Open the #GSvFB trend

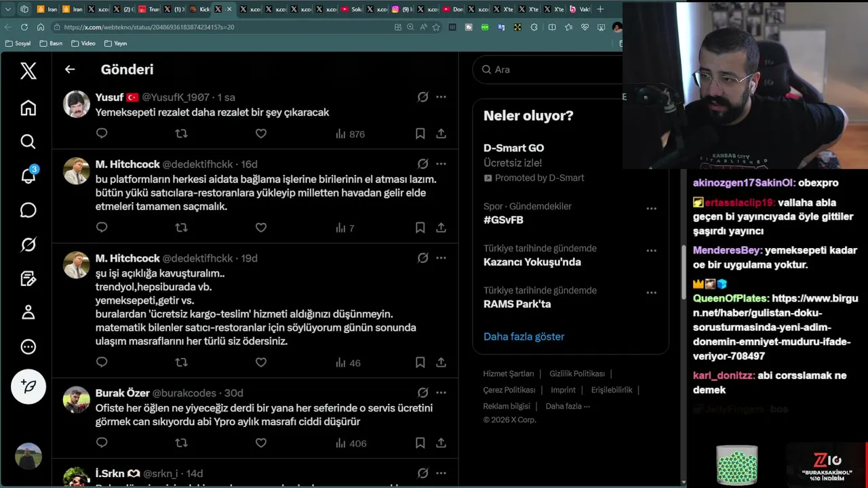tap(503, 220)
